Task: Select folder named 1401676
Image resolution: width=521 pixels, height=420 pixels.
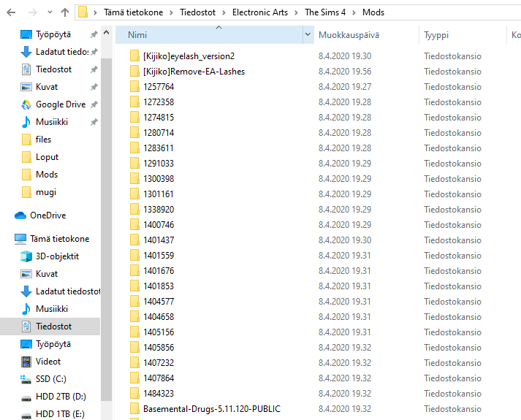Action: [x=159, y=271]
